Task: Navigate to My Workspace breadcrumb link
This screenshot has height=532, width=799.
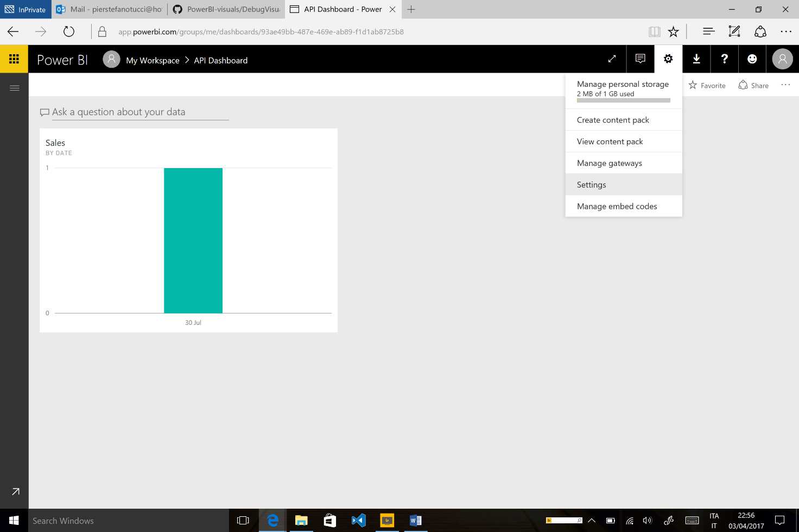Action: pyautogui.click(x=153, y=60)
